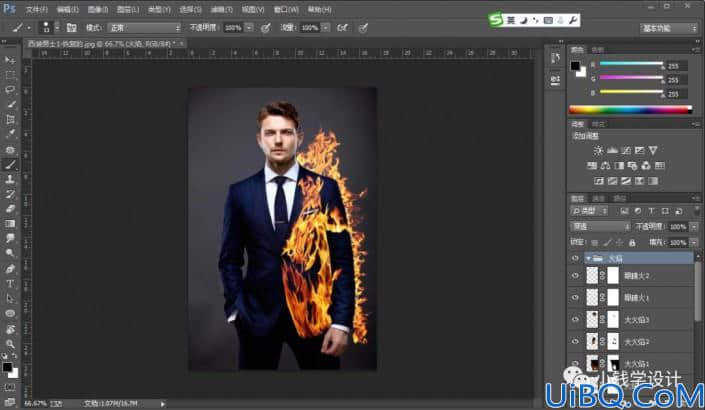Screen dimensions: 705x410
Task: Select the Spot Healing Brush tool
Action: click(x=10, y=150)
